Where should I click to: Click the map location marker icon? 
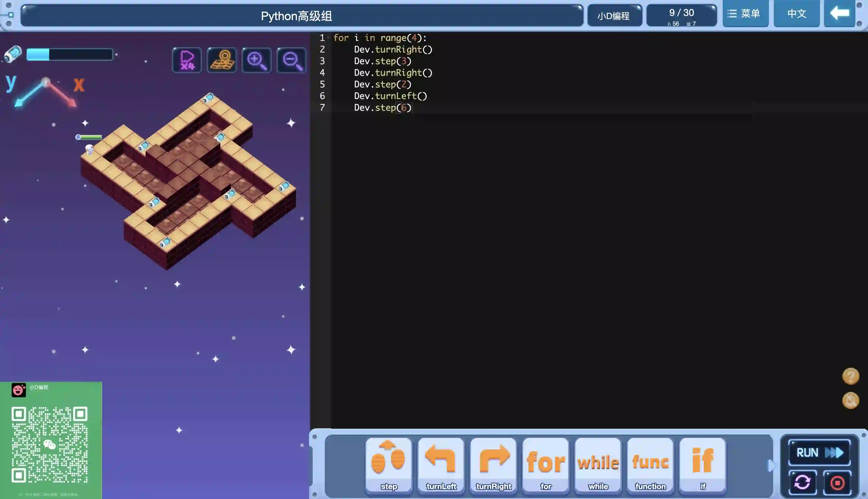tap(222, 60)
